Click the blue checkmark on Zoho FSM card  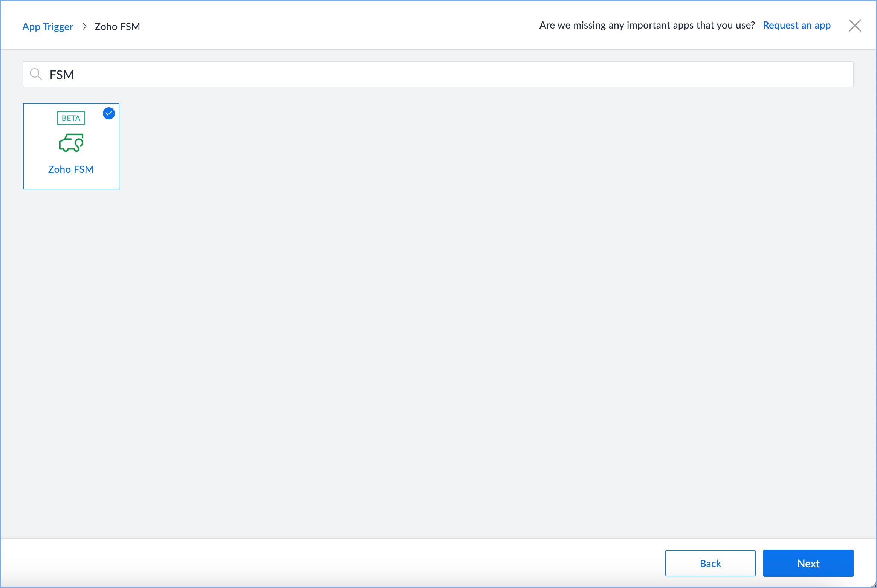[109, 113]
